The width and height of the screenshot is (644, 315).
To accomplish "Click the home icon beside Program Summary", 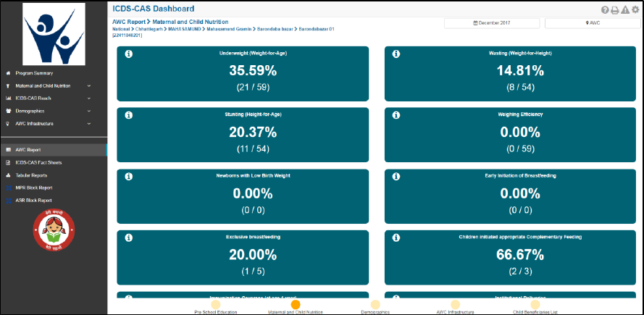I will [8, 73].
